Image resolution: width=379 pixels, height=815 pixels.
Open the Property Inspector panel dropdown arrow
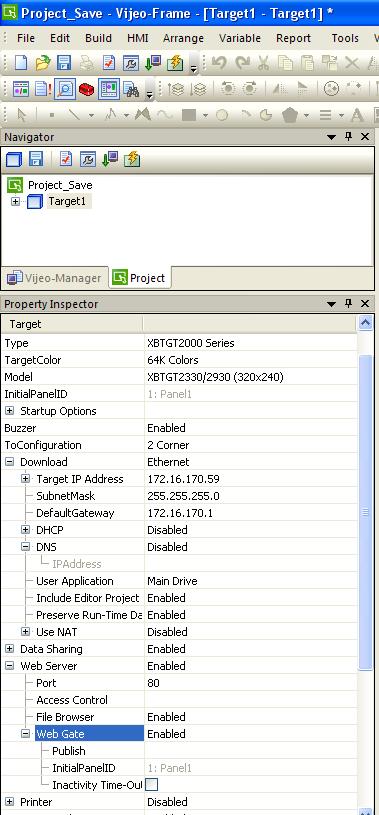[x=331, y=304]
